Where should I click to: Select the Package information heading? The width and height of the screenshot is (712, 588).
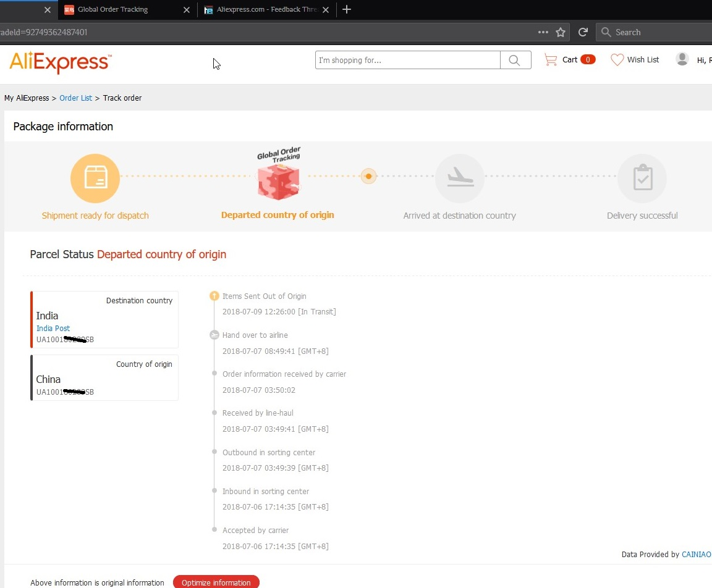point(63,127)
